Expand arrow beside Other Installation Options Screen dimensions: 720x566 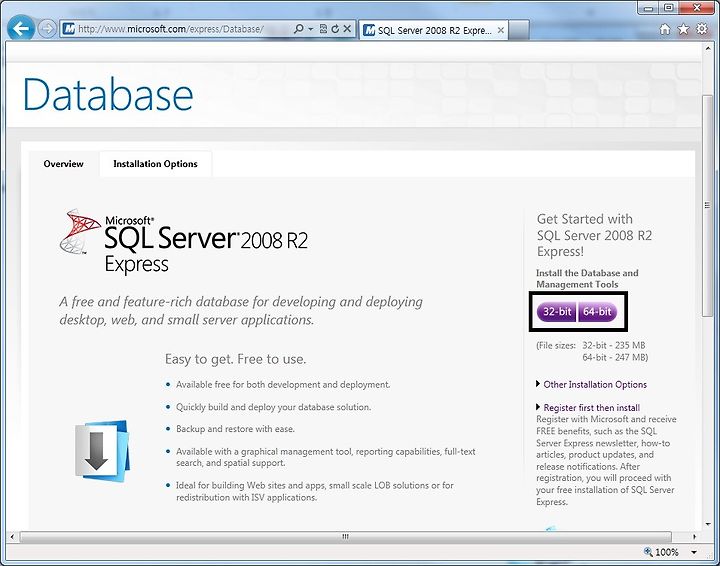(x=538, y=384)
